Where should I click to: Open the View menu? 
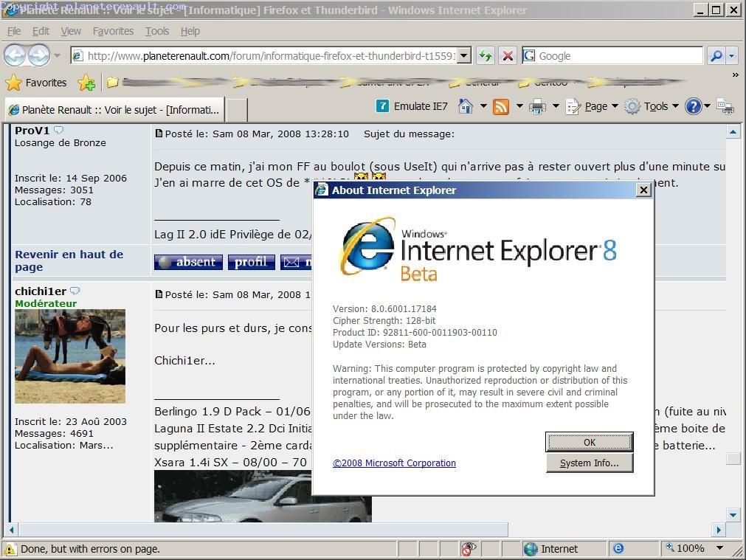pyautogui.click(x=71, y=31)
